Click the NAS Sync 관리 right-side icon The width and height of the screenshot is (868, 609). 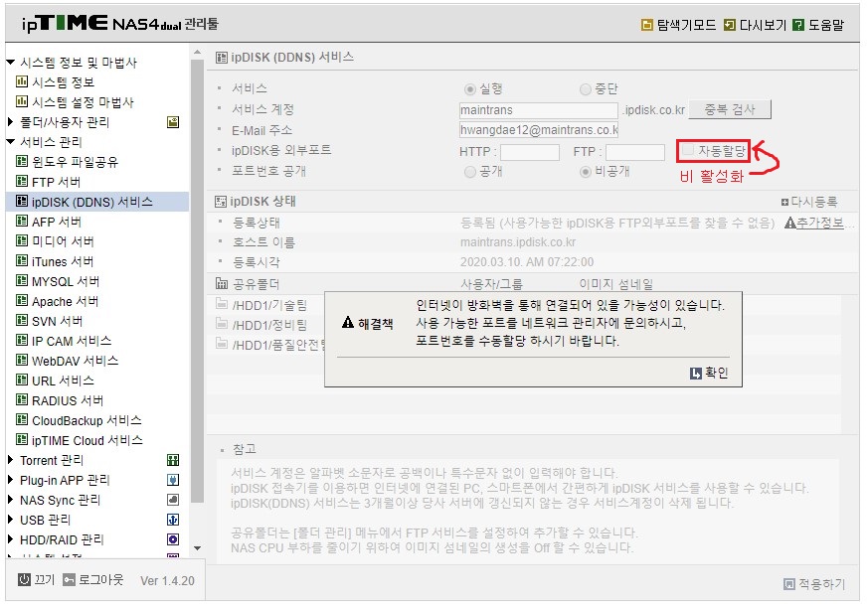pos(173,500)
